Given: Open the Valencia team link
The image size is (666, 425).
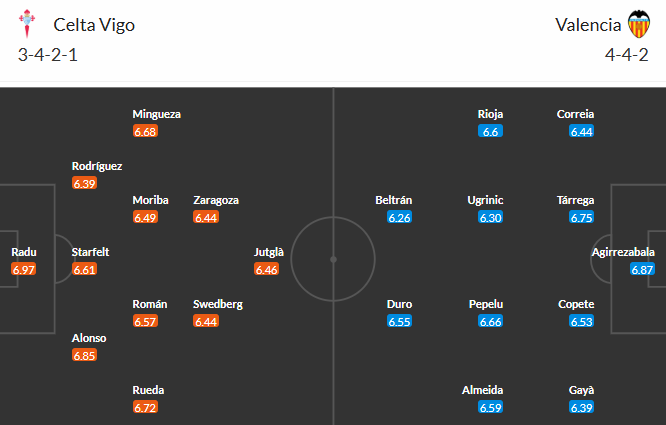Looking at the screenshot, I should [585, 25].
